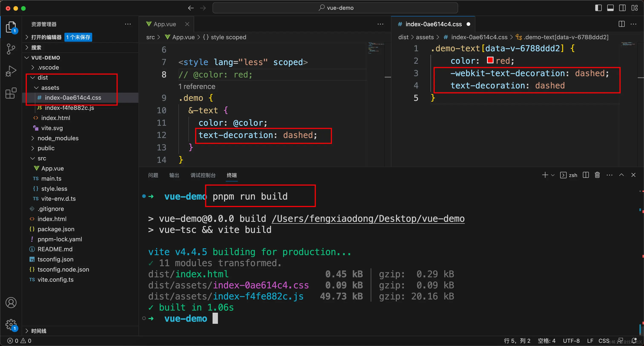The height and width of the screenshot is (346, 644).
Task: Create a new terminal with plus icon
Action: pos(545,175)
